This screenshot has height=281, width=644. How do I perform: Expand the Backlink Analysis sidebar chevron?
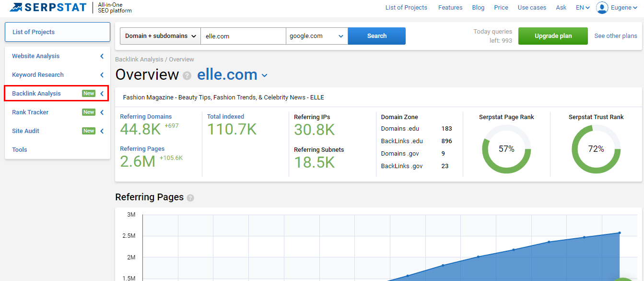tap(102, 94)
